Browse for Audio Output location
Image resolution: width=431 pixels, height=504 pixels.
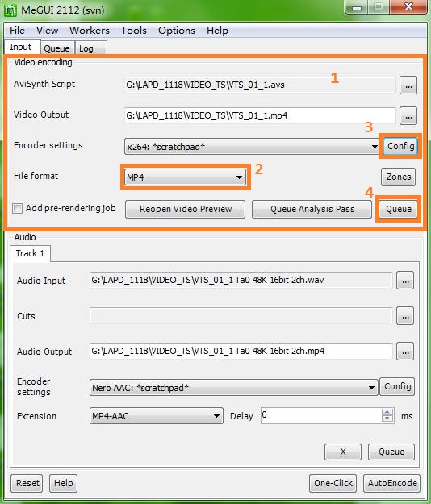pyautogui.click(x=405, y=352)
